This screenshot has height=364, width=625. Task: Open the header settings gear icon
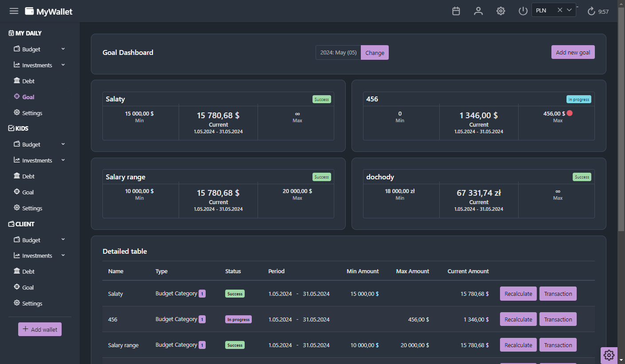point(501,11)
